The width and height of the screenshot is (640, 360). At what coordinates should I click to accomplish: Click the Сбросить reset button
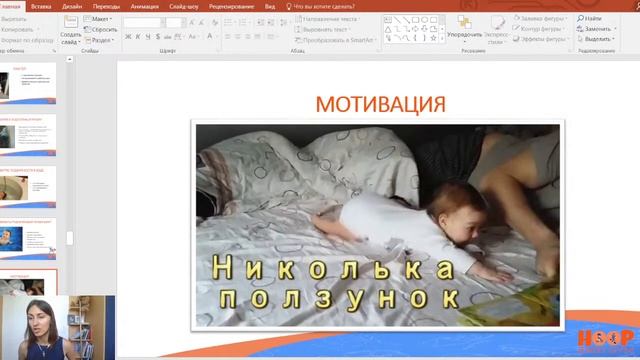(101, 30)
